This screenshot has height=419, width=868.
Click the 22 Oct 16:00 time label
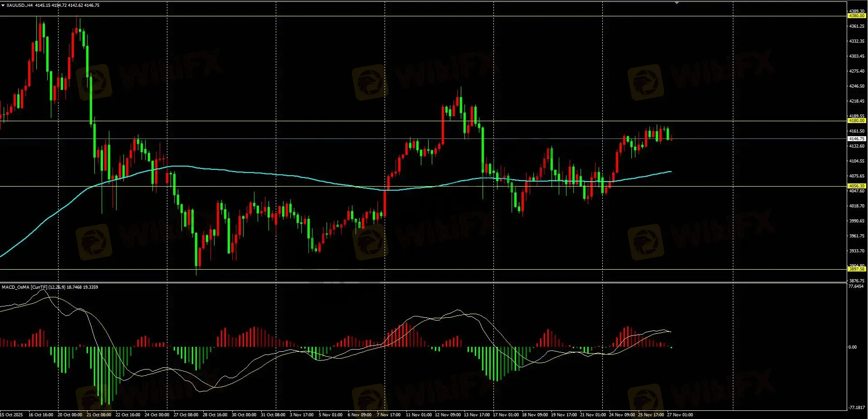click(x=128, y=414)
